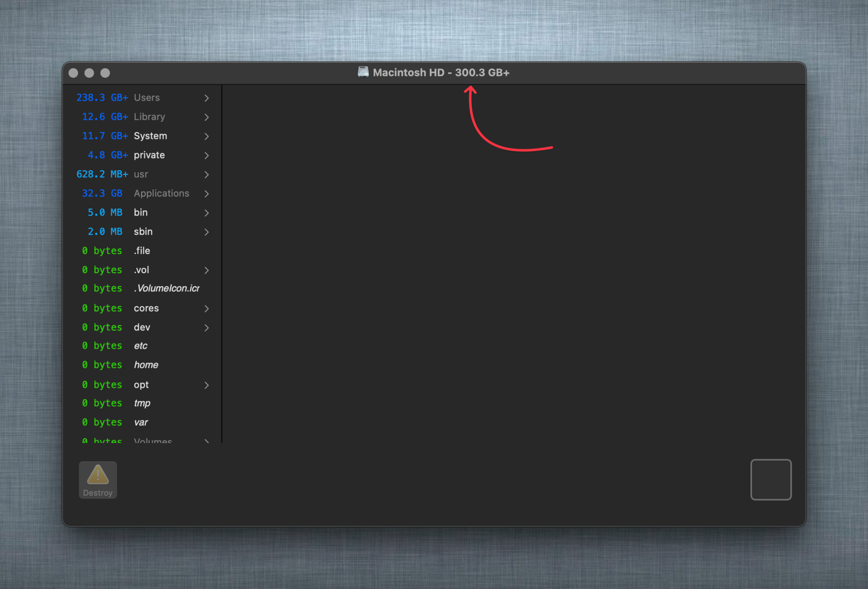The height and width of the screenshot is (589, 868).
Task: Select the etc symlink item
Action: coord(141,346)
